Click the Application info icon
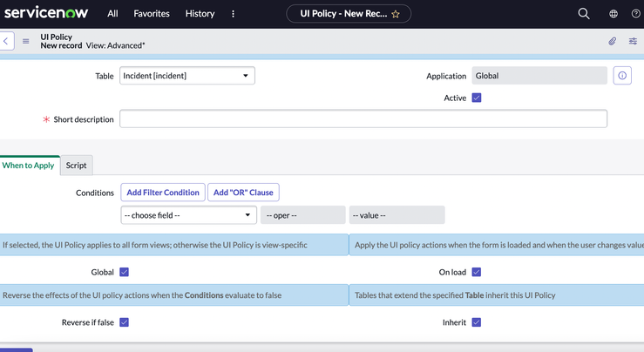The height and width of the screenshot is (352, 644). (x=622, y=76)
